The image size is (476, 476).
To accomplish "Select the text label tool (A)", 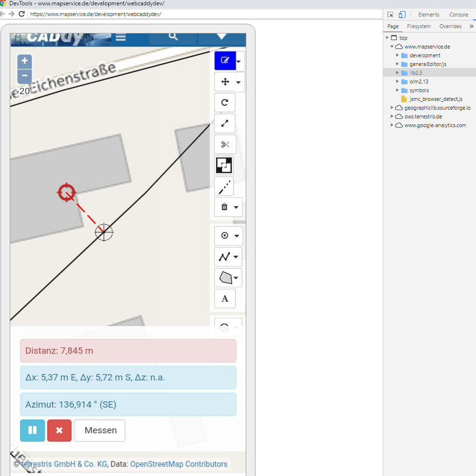I will (225, 298).
